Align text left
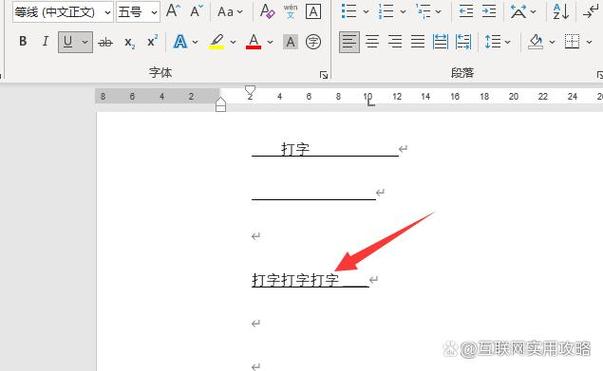 (x=349, y=42)
